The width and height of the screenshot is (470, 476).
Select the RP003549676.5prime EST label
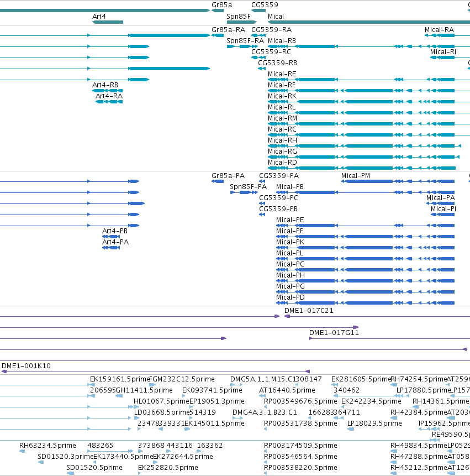tap(300, 401)
